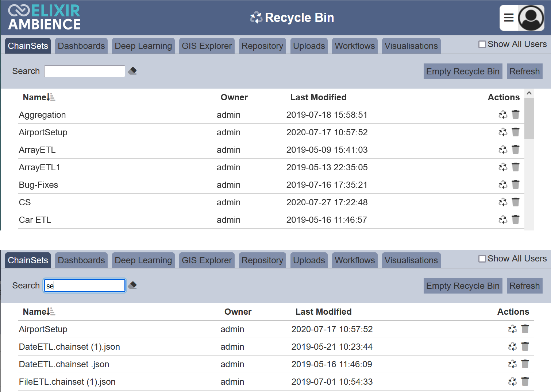This screenshot has width=551, height=392.
Task: Open Deep Learning tab in the unfiltered panel
Action: point(143,46)
